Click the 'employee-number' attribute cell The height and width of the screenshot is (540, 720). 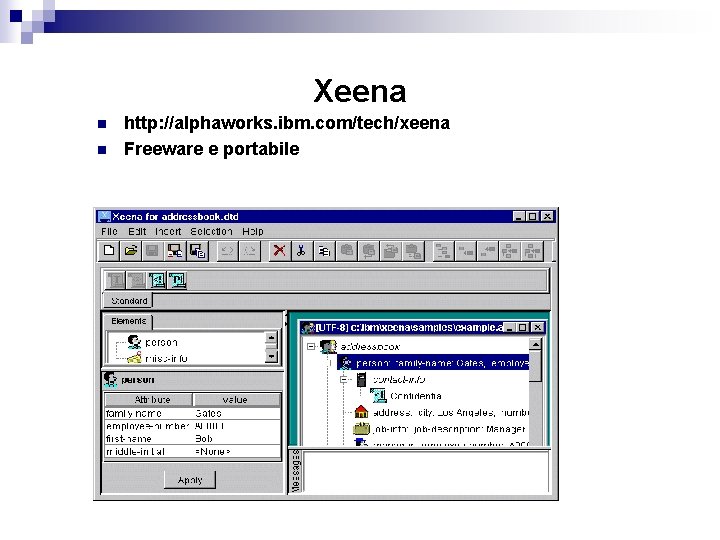pyautogui.click(x=148, y=426)
